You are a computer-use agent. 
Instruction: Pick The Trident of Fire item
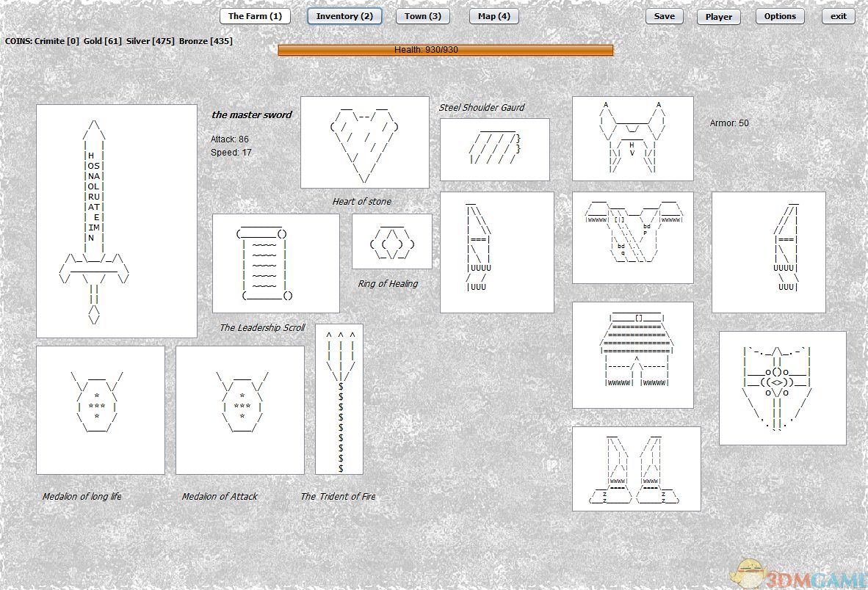click(x=339, y=399)
